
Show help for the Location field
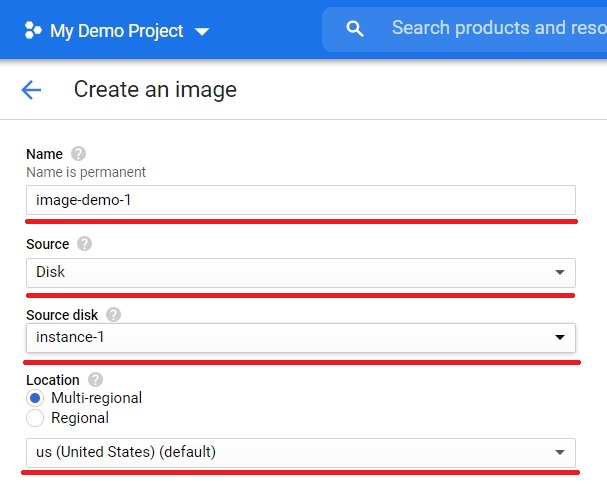coord(95,379)
